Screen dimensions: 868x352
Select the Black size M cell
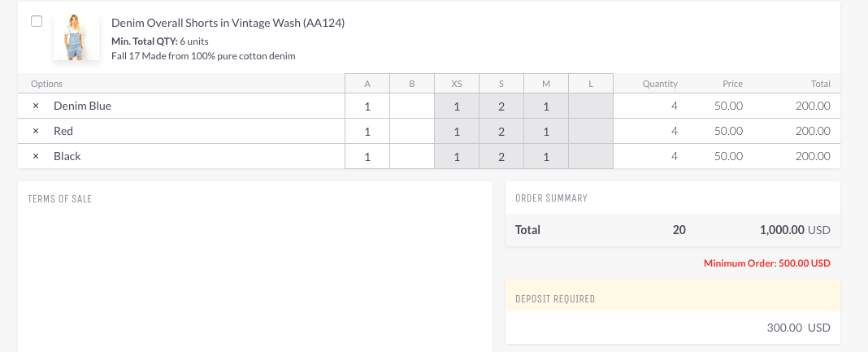tap(546, 157)
